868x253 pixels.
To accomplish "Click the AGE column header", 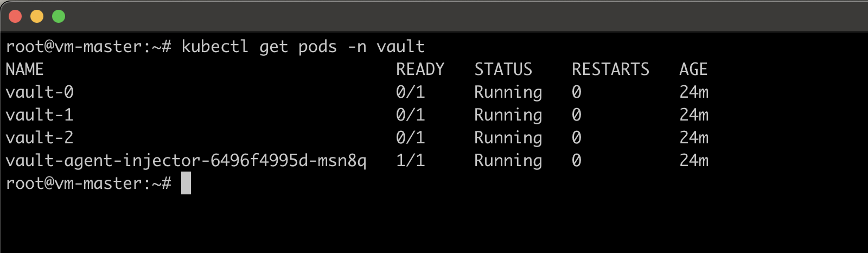I will tap(693, 69).
